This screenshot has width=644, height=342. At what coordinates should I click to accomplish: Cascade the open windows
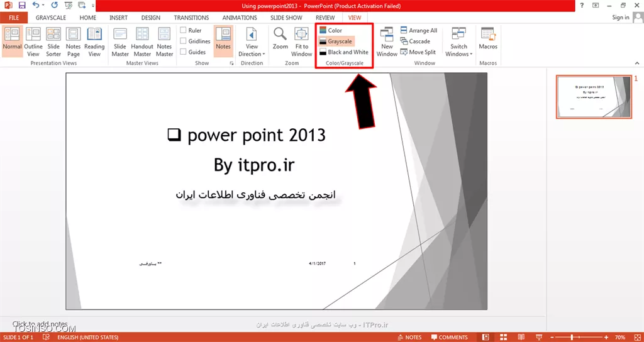tap(415, 41)
